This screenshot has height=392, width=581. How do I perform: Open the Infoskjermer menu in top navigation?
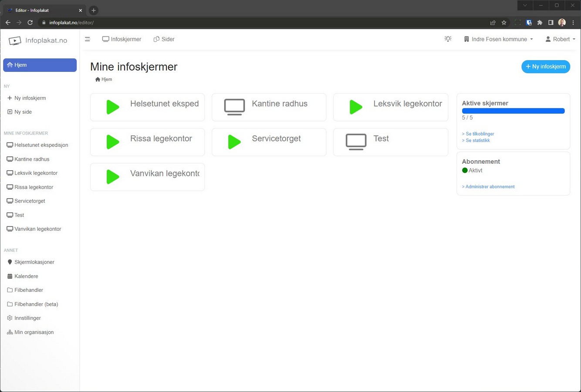click(122, 39)
